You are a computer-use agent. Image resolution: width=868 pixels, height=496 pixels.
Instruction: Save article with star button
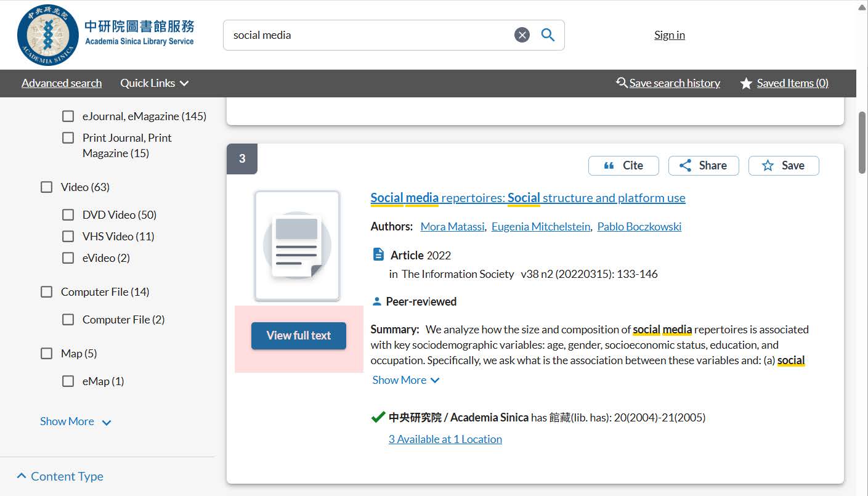click(784, 166)
